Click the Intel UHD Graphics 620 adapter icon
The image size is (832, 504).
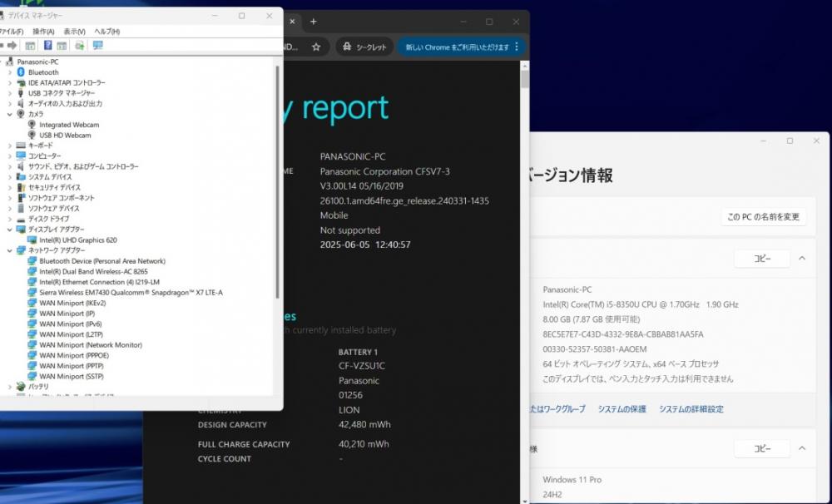click(x=32, y=240)
